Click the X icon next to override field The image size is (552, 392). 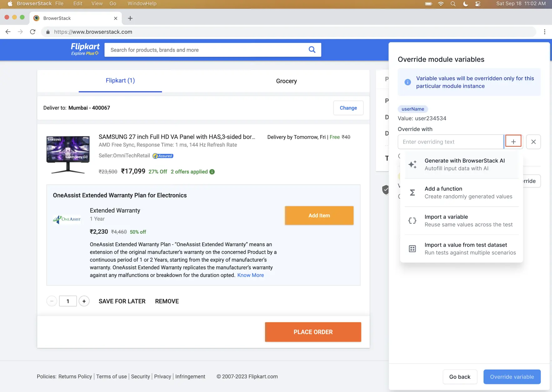(x=533, y=142)
